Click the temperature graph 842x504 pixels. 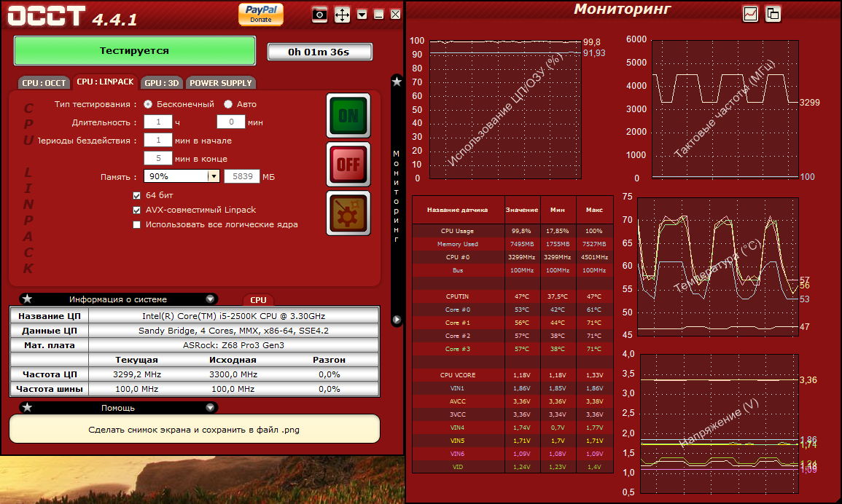[x=718, y=267]
